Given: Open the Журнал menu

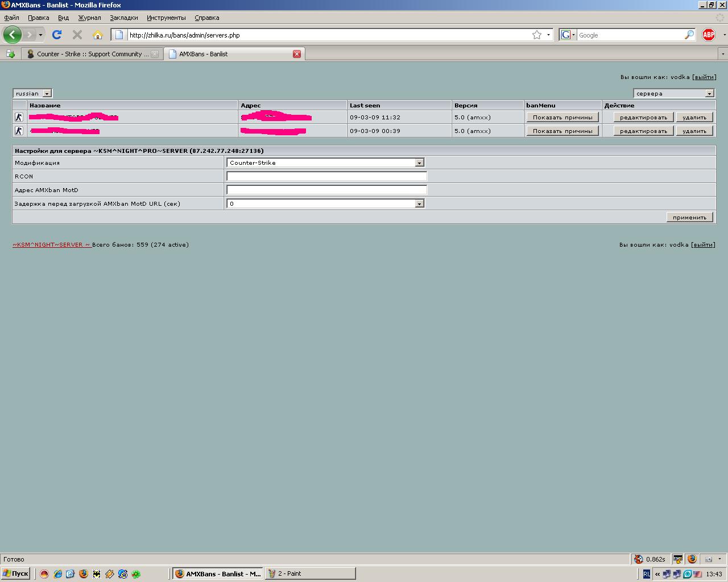Looking at the screenshot, I should [89, 18].
